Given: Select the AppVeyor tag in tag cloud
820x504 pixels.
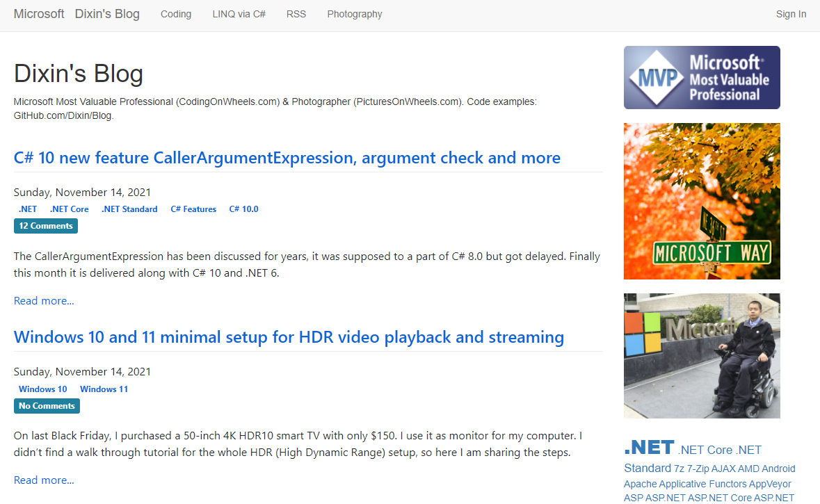Looking at the screenshot, I should [770, 484].
